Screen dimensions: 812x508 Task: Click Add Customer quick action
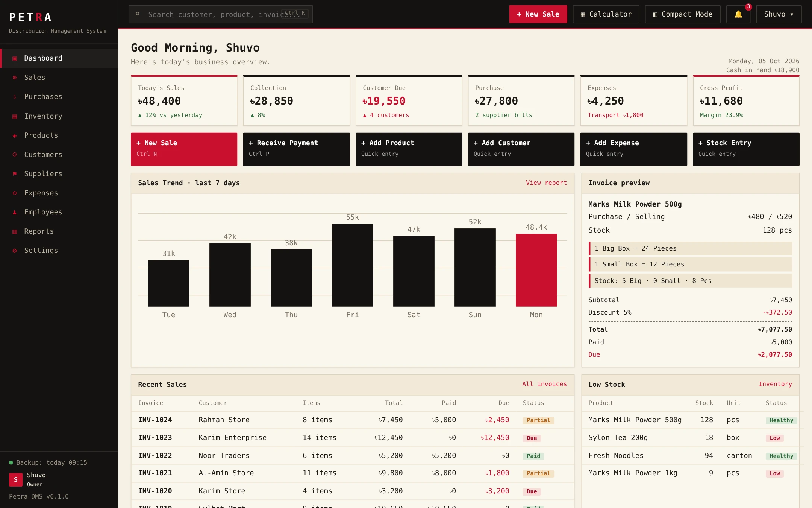[521, 149]
